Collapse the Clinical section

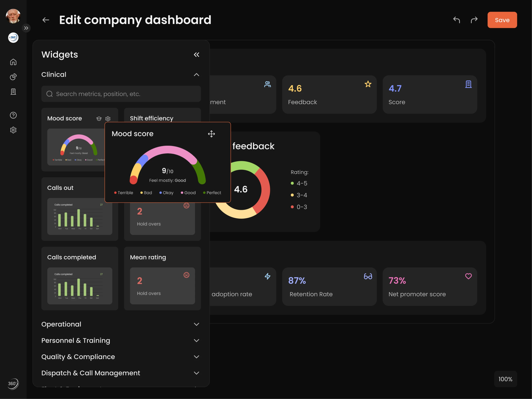pyautogui.click(x=197, y=75)
